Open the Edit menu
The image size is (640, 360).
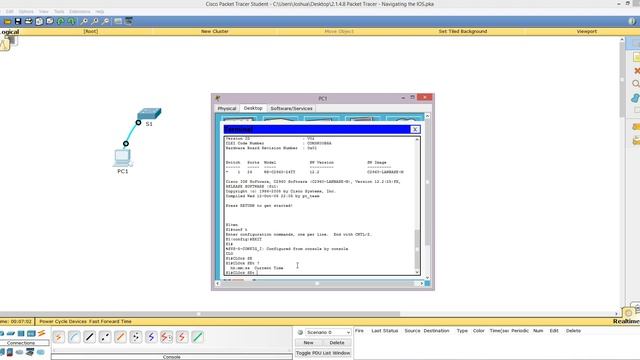(x=10, y=11)
